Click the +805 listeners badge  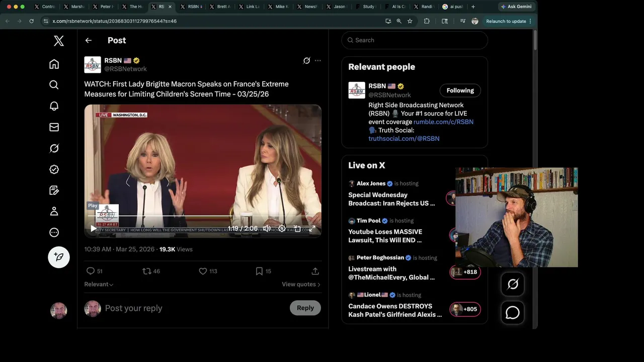click(465, 309)
